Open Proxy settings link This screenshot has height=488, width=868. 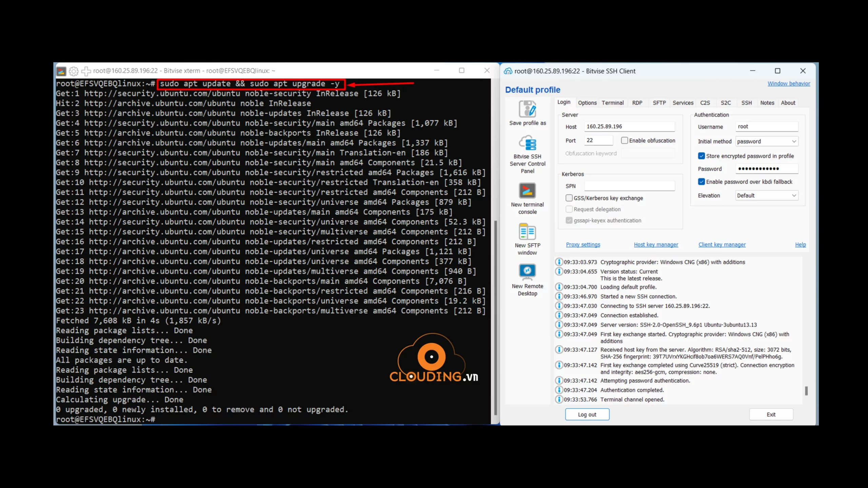click(x=583, y=244)
